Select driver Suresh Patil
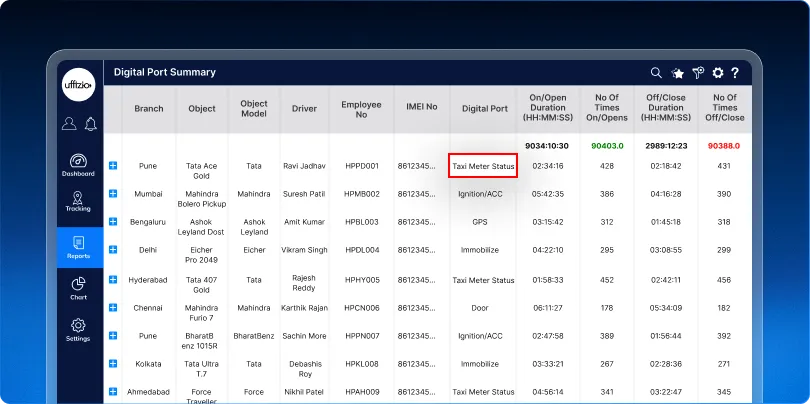810x404 pixels. [304, 194]
